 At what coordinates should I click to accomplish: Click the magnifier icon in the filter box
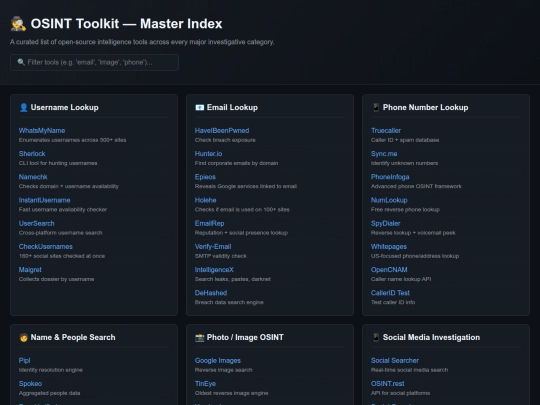21,62
